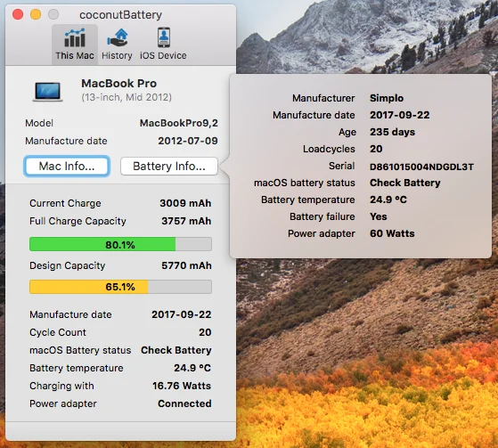The height and width of the screenshot is (448, 498).
Task: Open the Mac Info button
Action: click(x=67, y=166)
